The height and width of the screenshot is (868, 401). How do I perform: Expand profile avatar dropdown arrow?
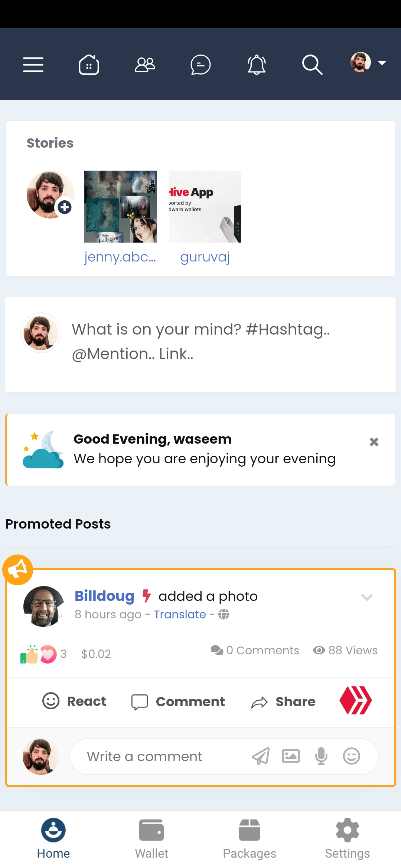[x=382, y=63]
